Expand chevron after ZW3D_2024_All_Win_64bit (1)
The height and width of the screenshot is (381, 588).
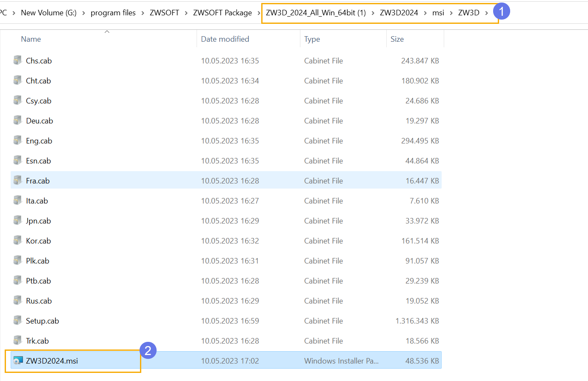click(x=373, y=13)
